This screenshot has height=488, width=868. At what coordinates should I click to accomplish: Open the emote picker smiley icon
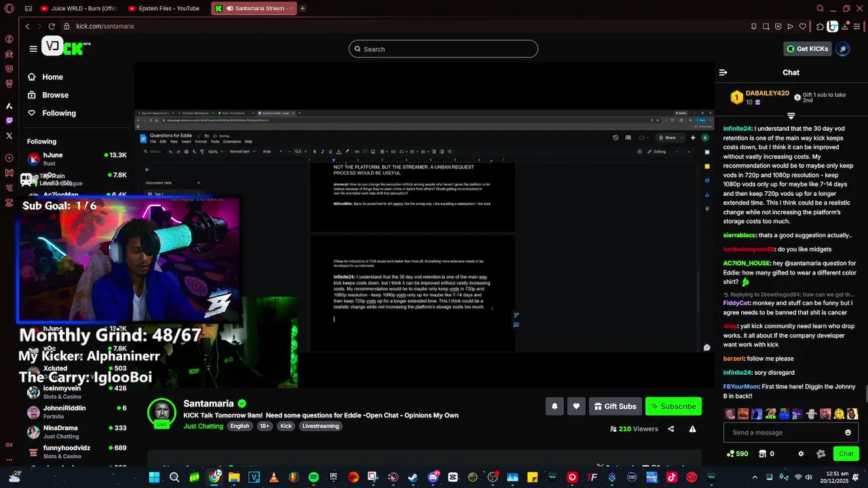(848, 432)
